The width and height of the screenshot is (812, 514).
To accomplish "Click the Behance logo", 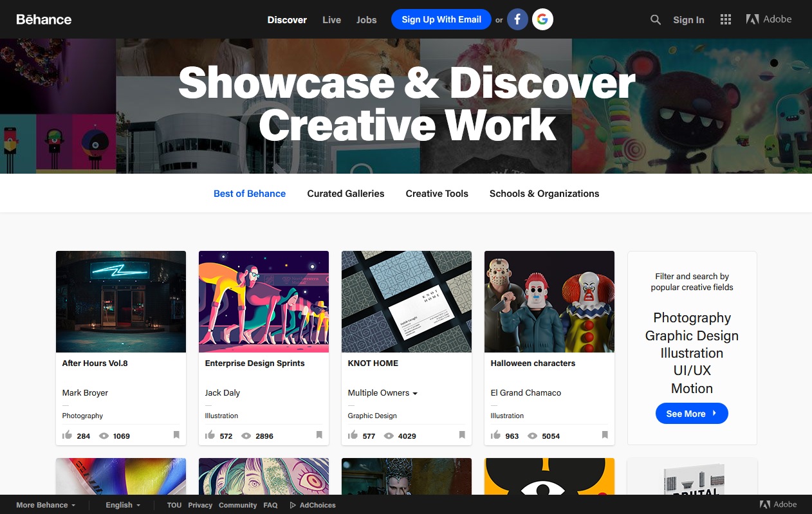I will point(44,19).
